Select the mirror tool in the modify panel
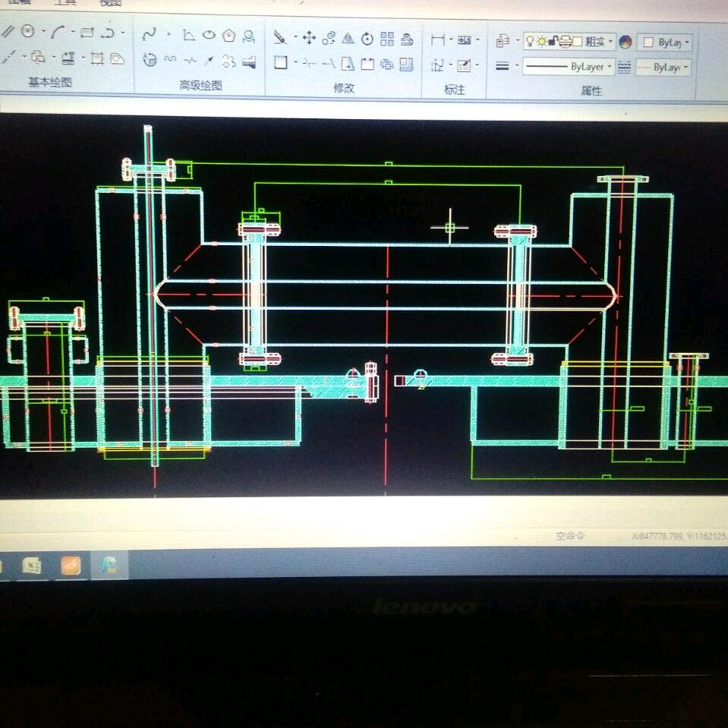Image resolution: width=728 pixels, height=728 pixels. pos(348,38)
